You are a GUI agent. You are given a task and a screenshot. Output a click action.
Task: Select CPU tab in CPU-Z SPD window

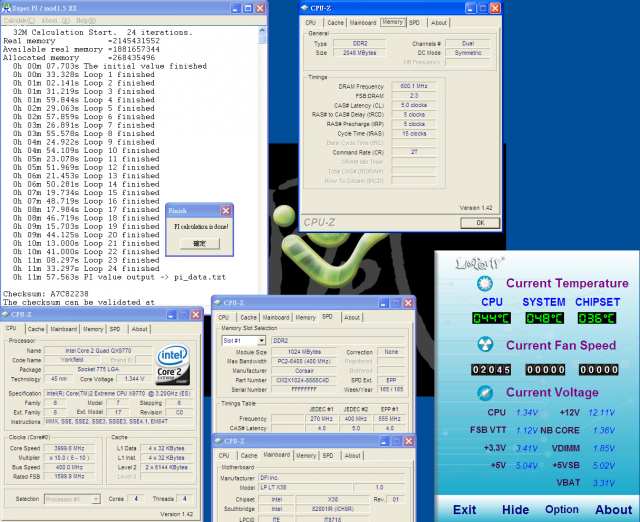(x=224, y=318)
